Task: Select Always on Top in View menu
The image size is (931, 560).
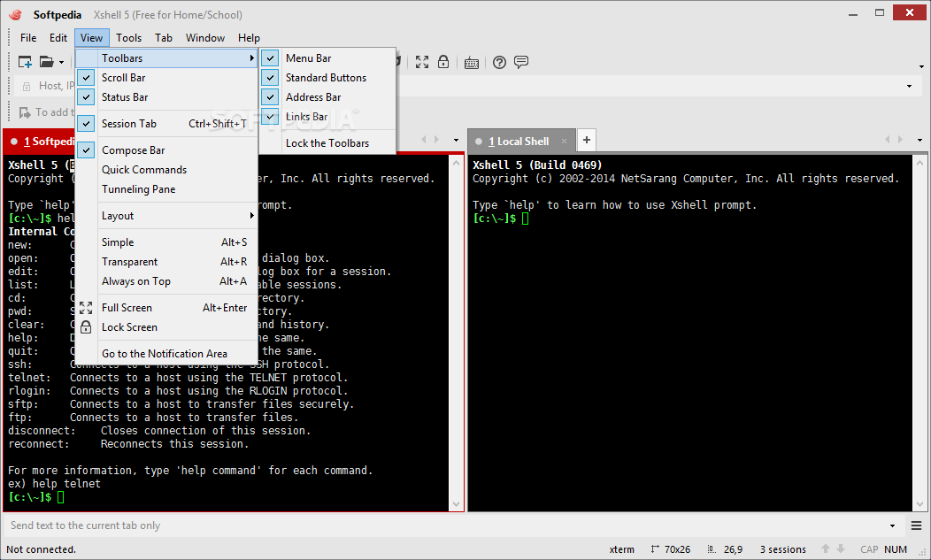Action: click(x=167, y=281)
